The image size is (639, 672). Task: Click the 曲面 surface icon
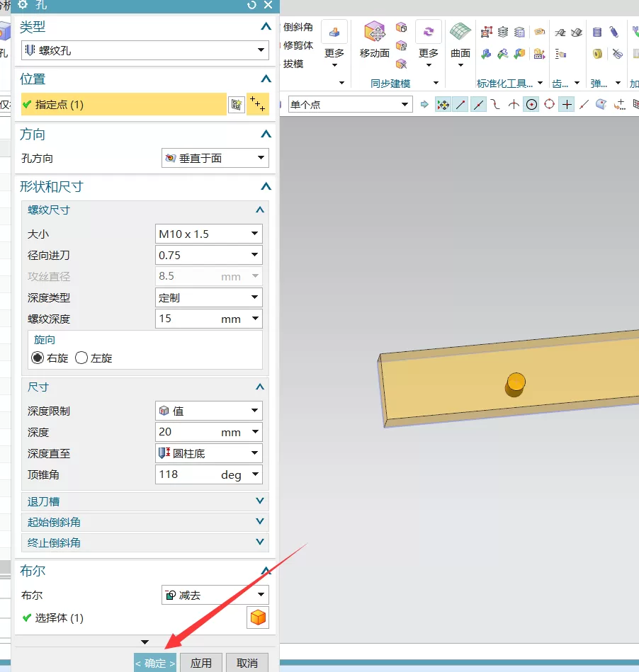[460, 32]
